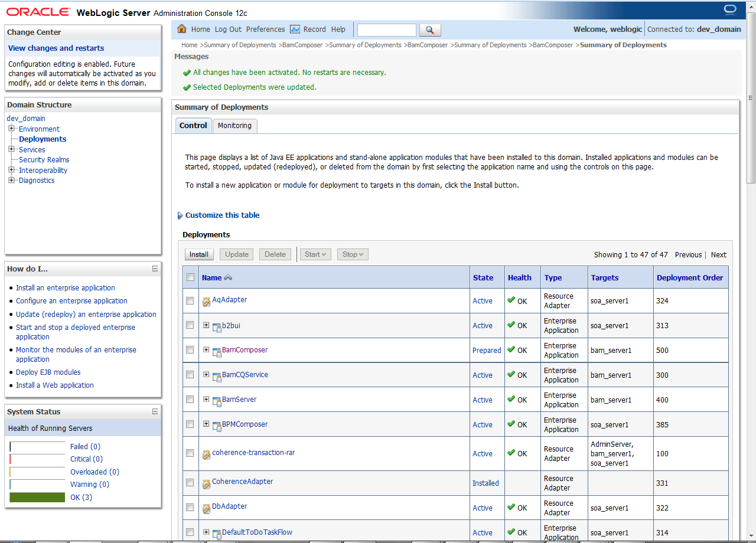Check the BamServer row checkbox
Screen dimensions: 756x543
coord(190,400)
